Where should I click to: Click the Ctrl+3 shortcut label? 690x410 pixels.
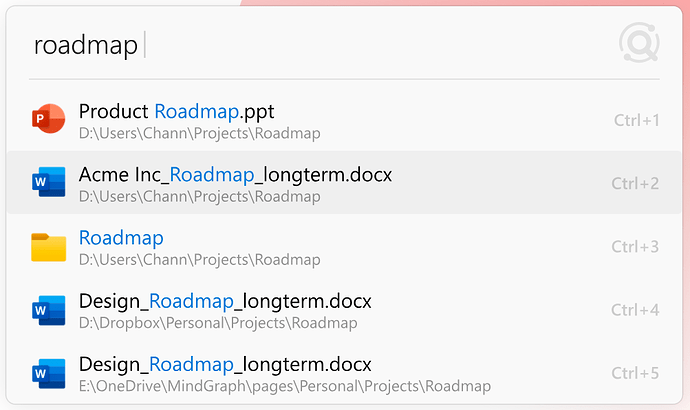(x=635, y=246)
